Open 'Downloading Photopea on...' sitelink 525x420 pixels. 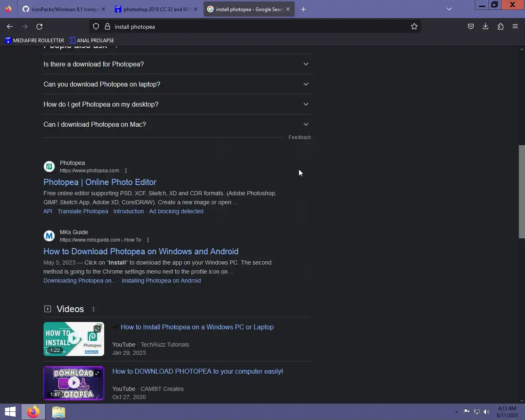[x=80, y=281]
